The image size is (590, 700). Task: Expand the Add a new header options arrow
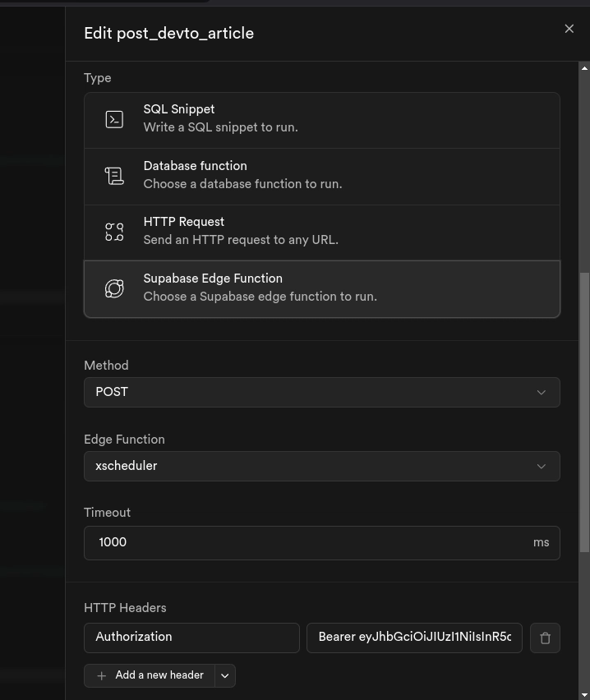pyautogui.click(x=225, y=675)
